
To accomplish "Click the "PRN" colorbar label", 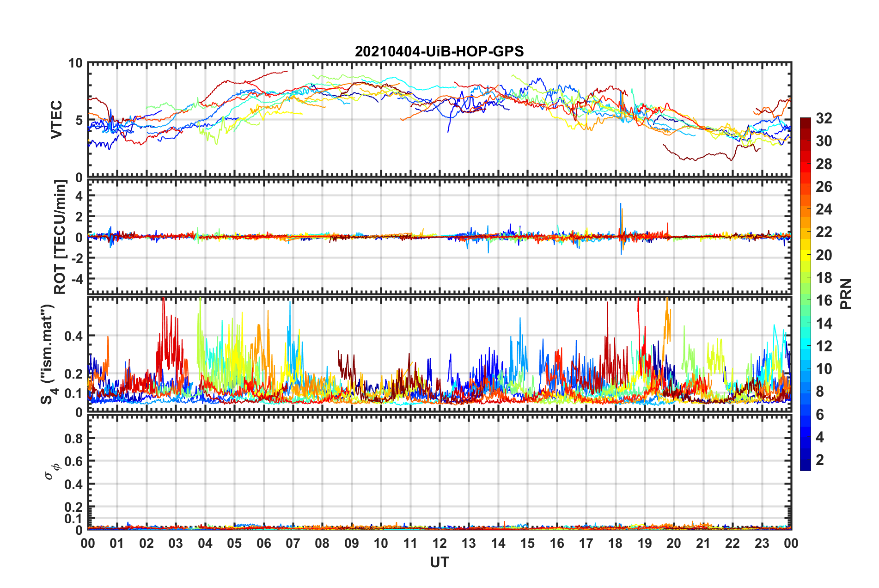I will [847, 294].
